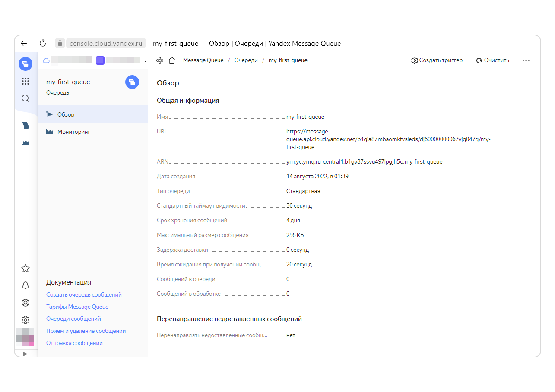Click the Перенаправление недоставленных сообщений heading
555x392 pixels.
pyautogui.click(x=229, y=319)
